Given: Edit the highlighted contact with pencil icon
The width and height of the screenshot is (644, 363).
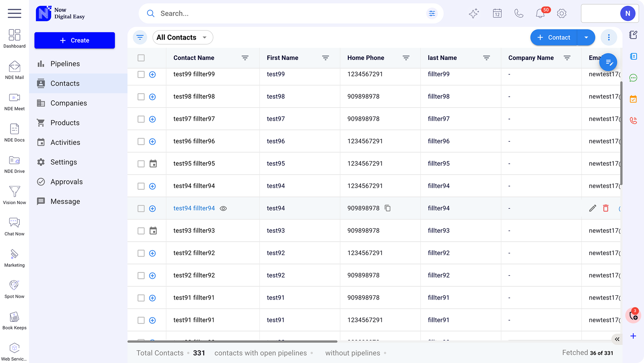Looking at the screenshot, I should [x=593, y=208].
